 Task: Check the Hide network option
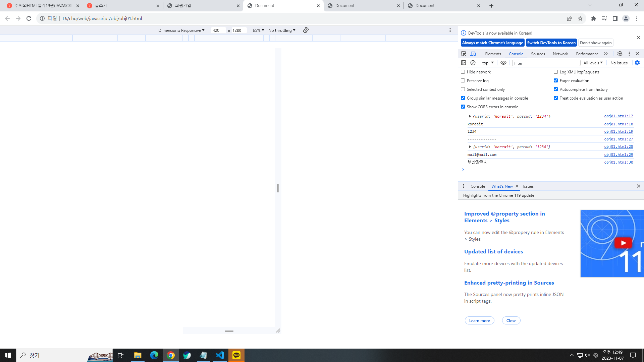point(463,72)
